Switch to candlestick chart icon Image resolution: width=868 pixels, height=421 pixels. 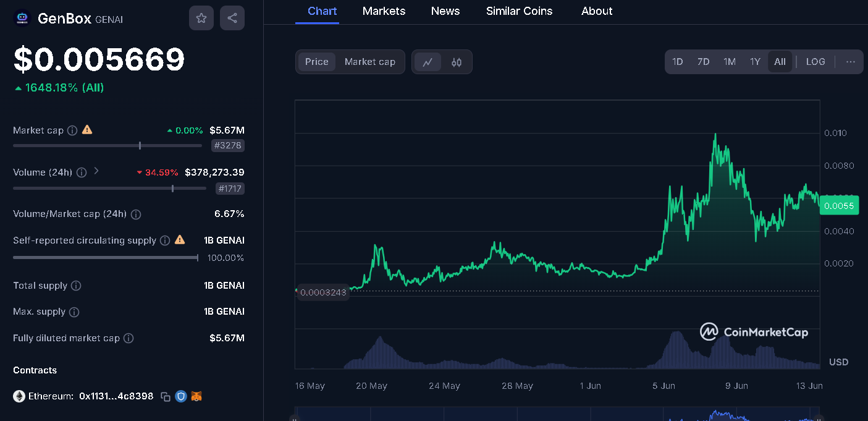pyautogui.click(x=457, y=62)
